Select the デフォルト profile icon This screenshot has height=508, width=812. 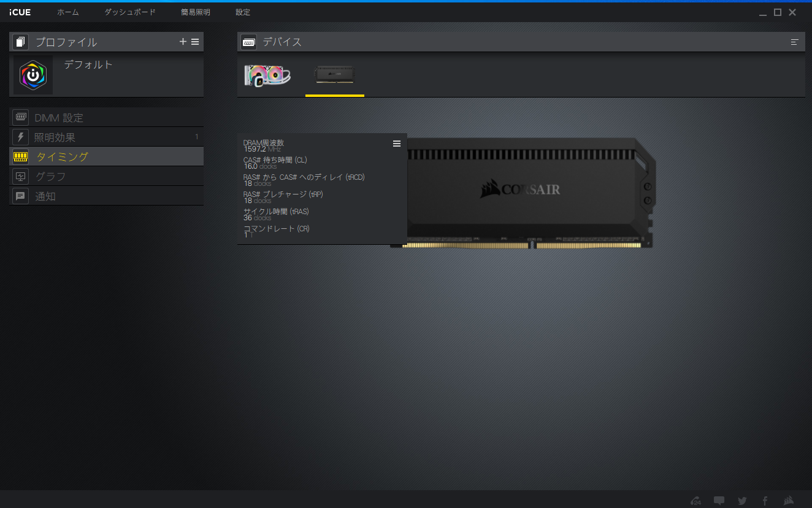pyautogui.click(x=33, y=75)
